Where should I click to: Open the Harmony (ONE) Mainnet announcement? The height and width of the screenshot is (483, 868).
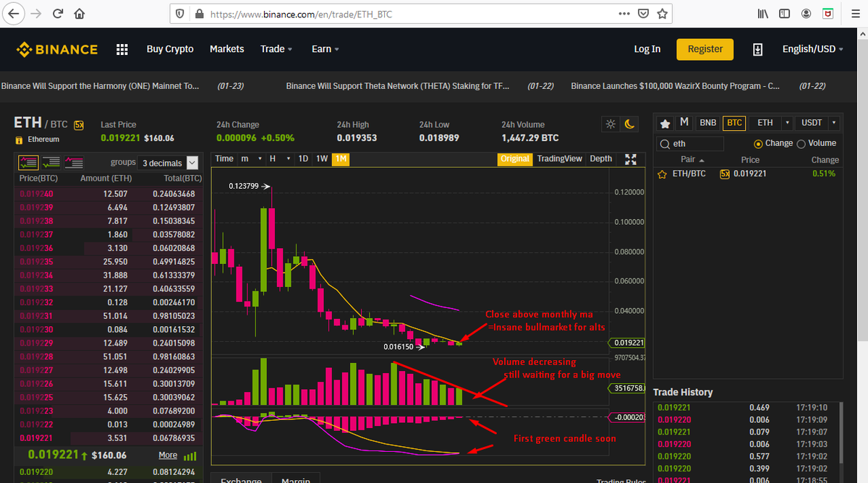click(x=101, y=86)
